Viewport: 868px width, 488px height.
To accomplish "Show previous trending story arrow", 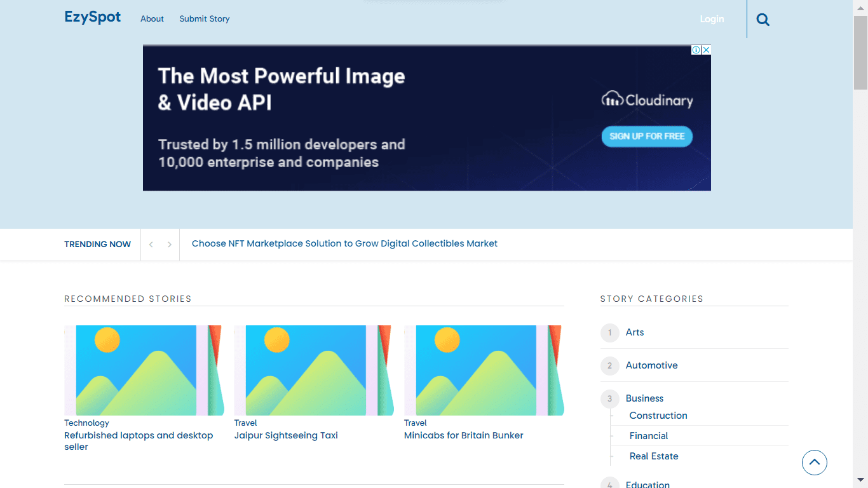I will (151, 245).
